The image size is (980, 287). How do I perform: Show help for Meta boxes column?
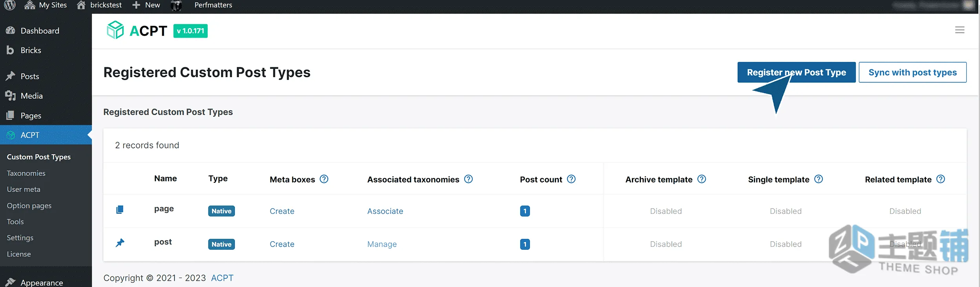[x=324, y=179]
